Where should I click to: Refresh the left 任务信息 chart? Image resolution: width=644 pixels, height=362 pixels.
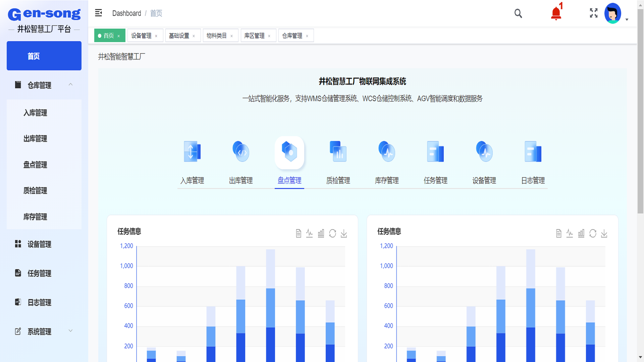click(x=332, y=233)
